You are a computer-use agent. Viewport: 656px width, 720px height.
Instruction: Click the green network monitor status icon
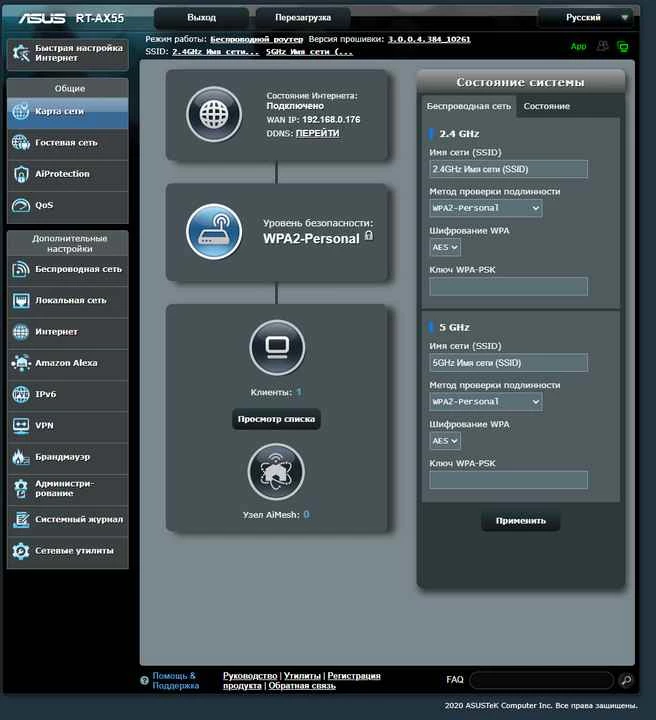[622, 46]
